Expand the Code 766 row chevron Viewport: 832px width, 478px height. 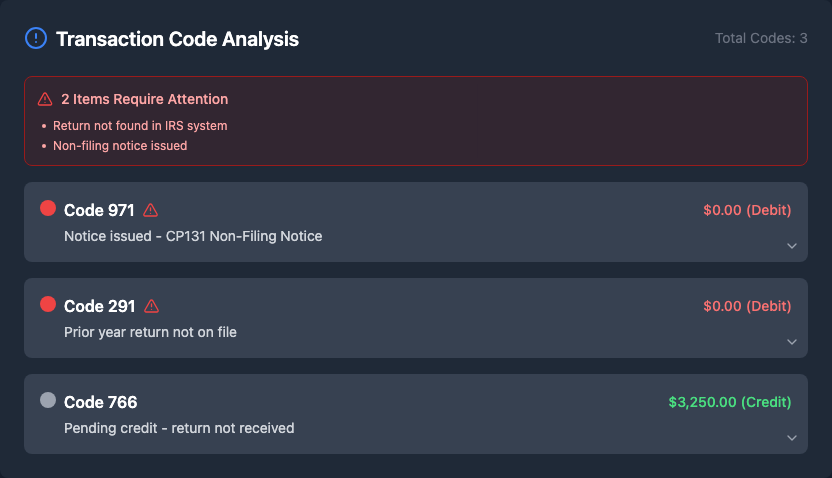tap(791, 438)
